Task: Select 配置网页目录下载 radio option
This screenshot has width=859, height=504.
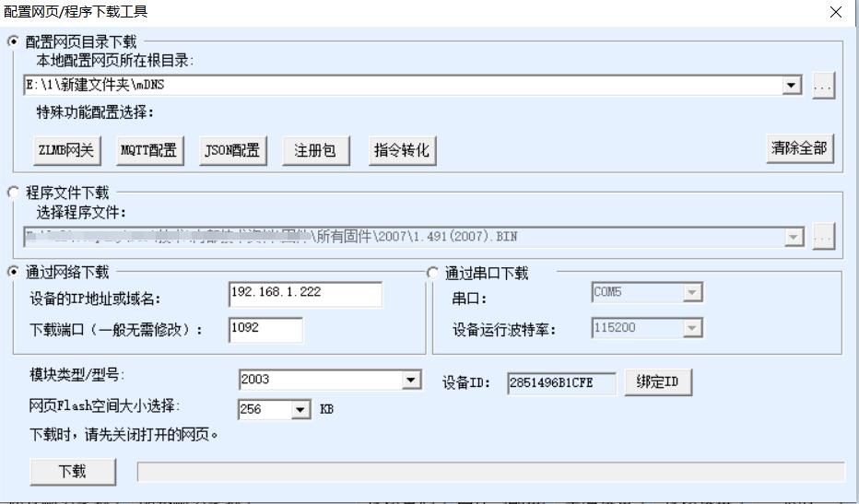Action: (x=13, y=41)
